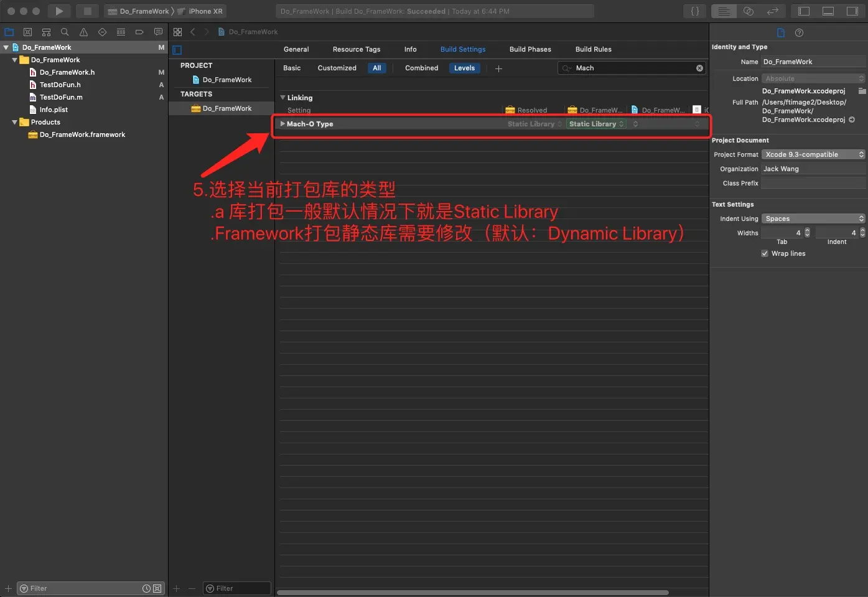
Task: Open the Location Absolute dropdown
Action: tap(814, 78)
